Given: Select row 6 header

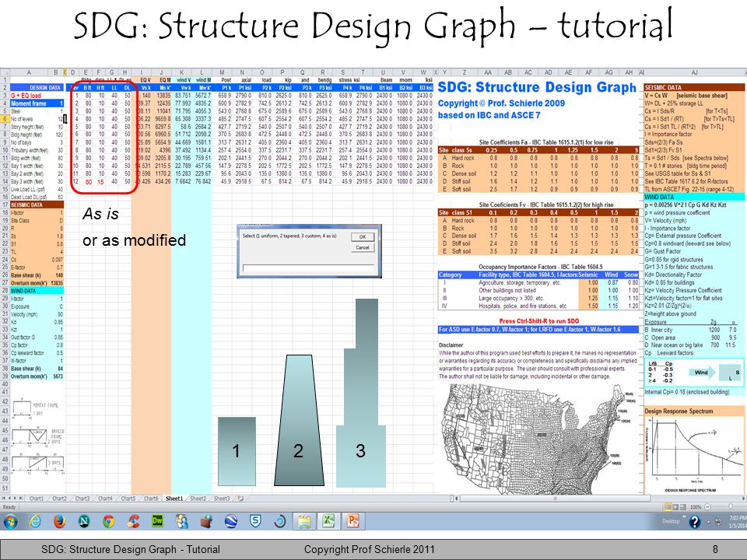Looking at the screenshot, I should click(x=5, y=118).
